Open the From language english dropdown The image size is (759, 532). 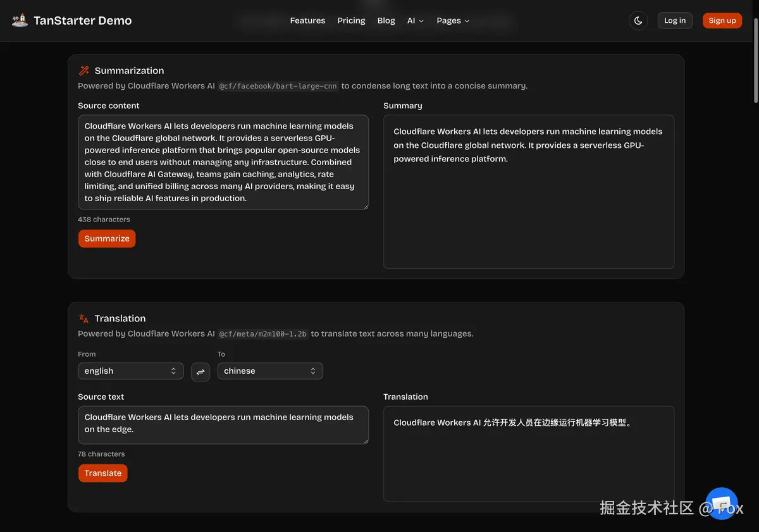click(x=131, y=371)
